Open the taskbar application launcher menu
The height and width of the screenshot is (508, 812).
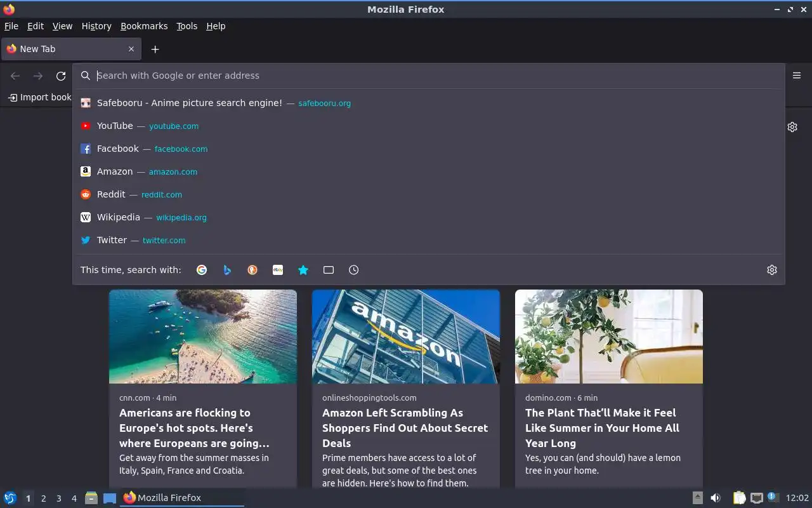pyautogui.click(x=10, y=498)
